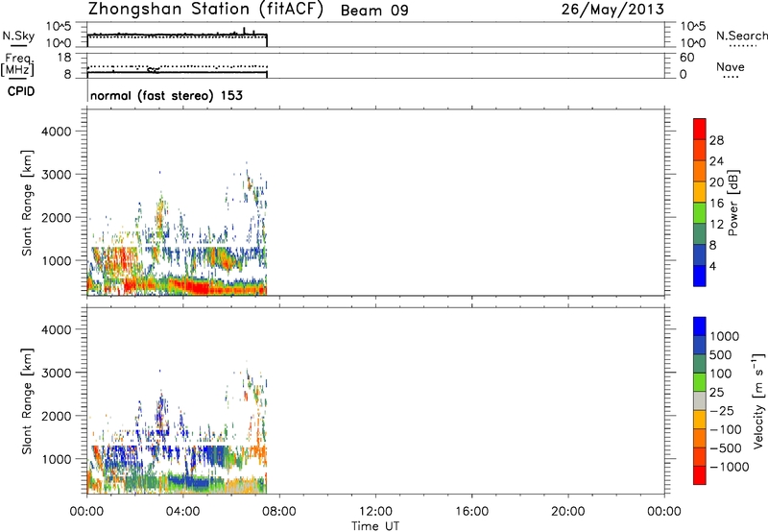This screenshot has height=532, width=768.
Task: Select the Power color bar segment between 24 and 28
Action: coord(700,150)
